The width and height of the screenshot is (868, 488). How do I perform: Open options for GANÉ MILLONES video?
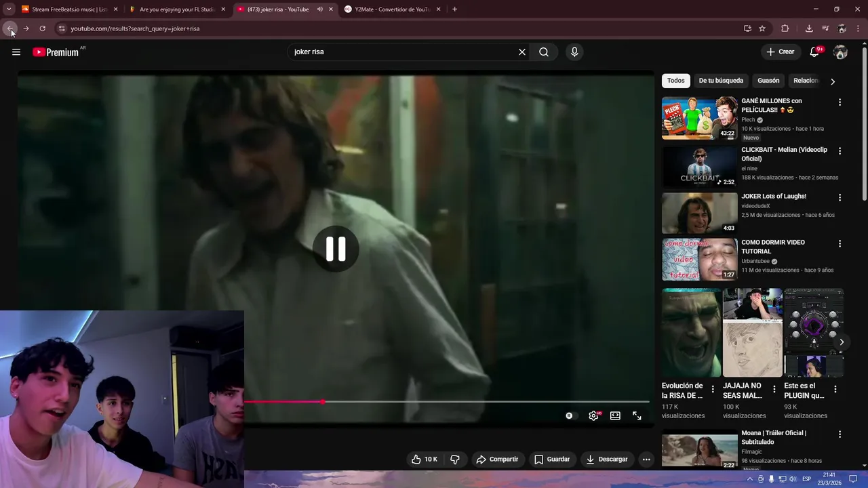[840, 102]
